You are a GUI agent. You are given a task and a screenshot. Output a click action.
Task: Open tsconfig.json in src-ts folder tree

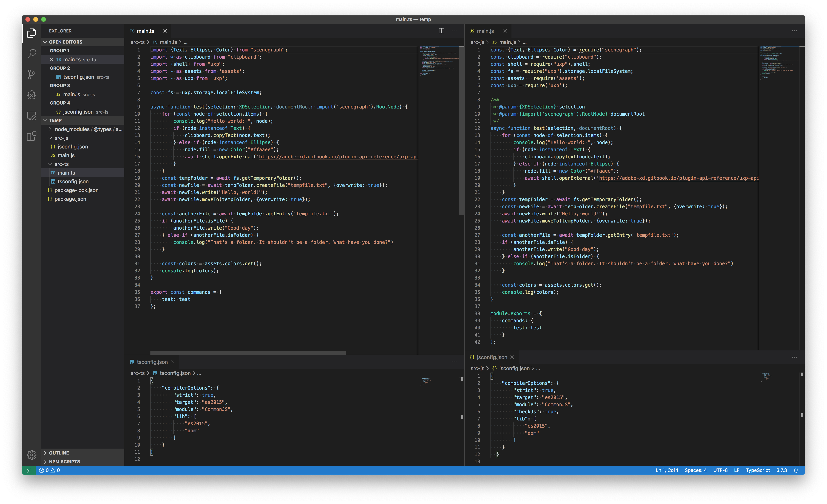pos(83,182)
